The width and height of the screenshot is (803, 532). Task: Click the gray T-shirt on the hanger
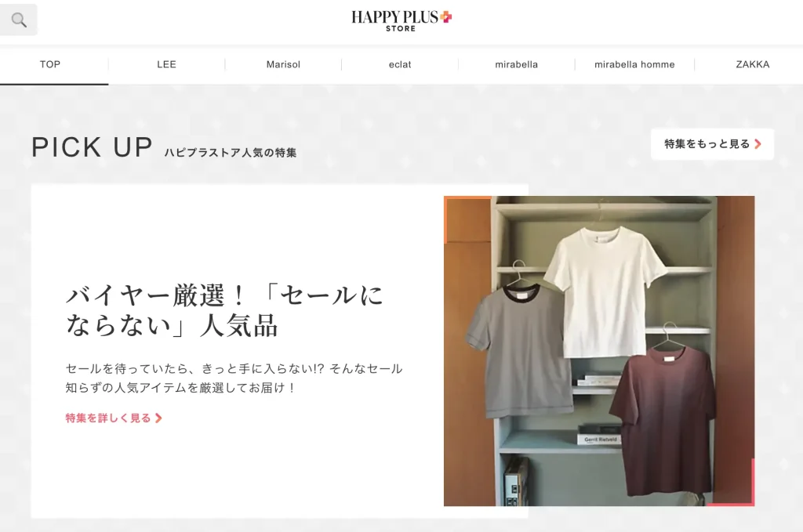(x=512, y=349)
